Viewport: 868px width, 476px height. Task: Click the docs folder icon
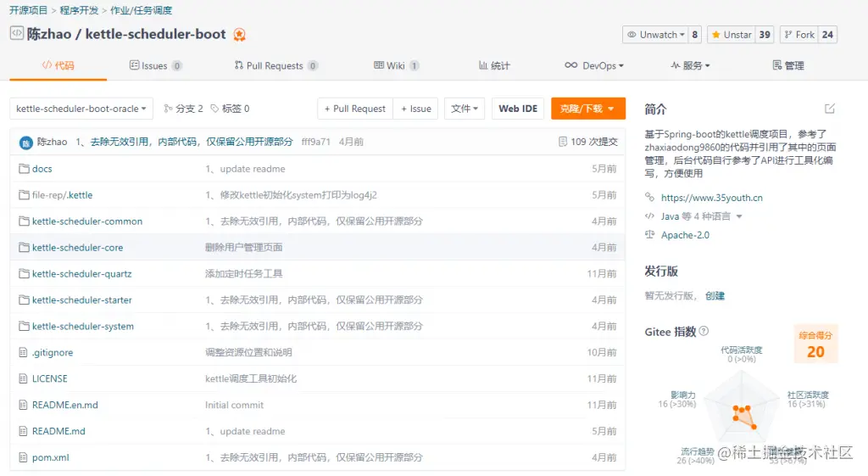click(24, 169)
